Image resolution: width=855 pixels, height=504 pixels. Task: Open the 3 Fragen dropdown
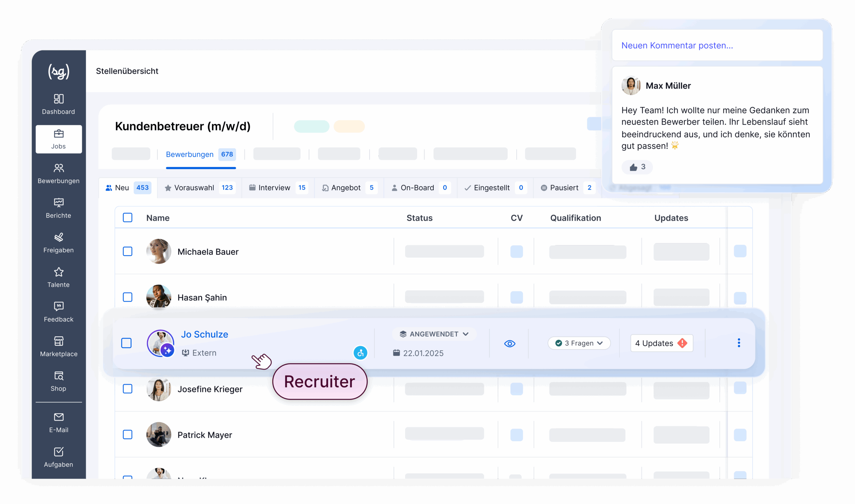[579, 343]
